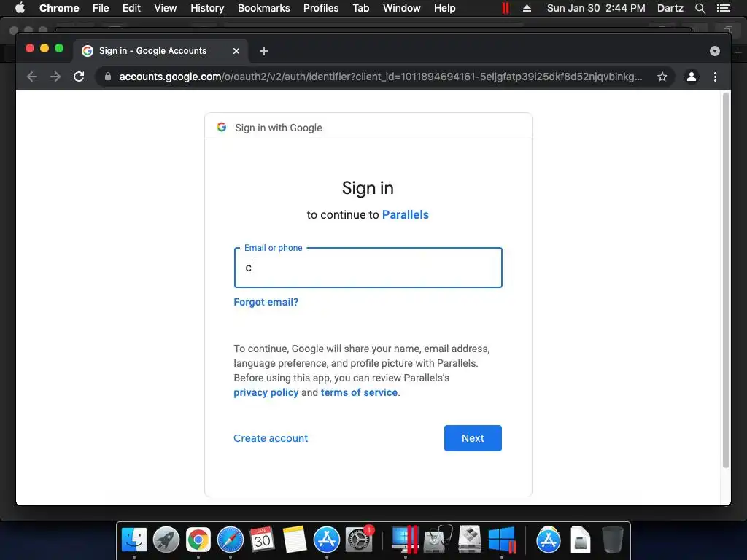Open a new tab with plus button
This screenshot has width=747, height=560.
pos(264,51)
